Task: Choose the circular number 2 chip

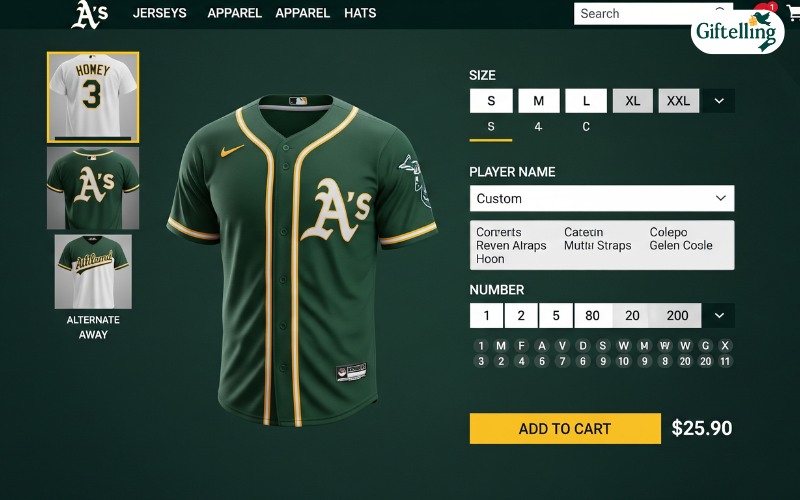Action: (501, 362)
